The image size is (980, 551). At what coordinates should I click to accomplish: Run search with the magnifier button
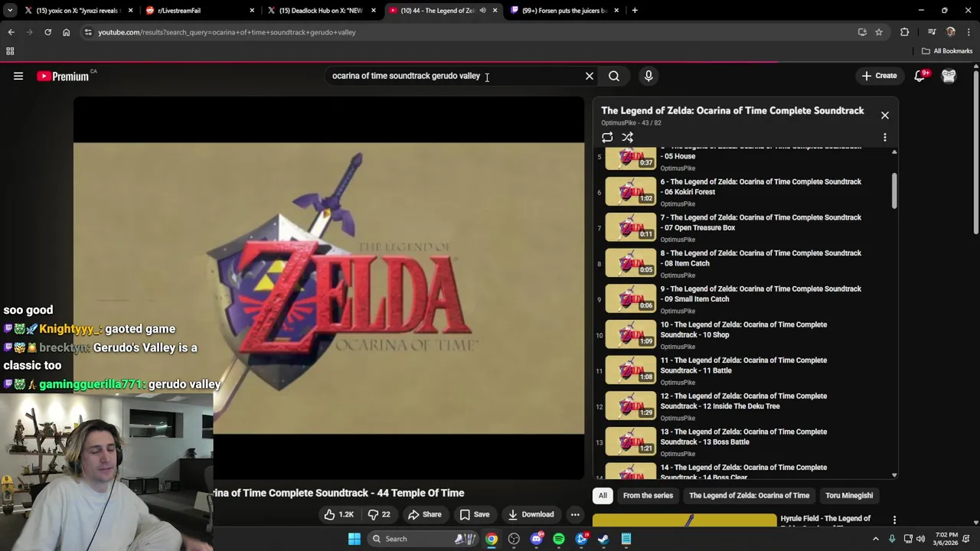click(x=614, y=76)
